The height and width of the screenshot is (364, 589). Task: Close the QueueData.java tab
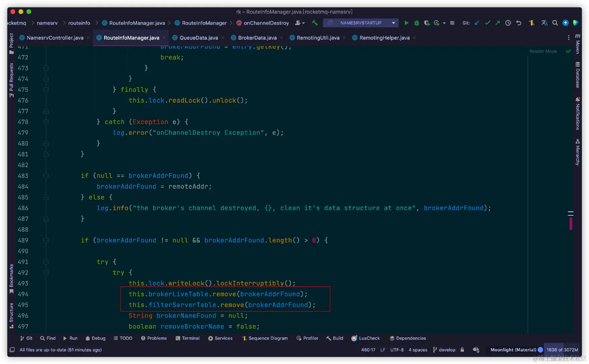[x=223, y=38]
